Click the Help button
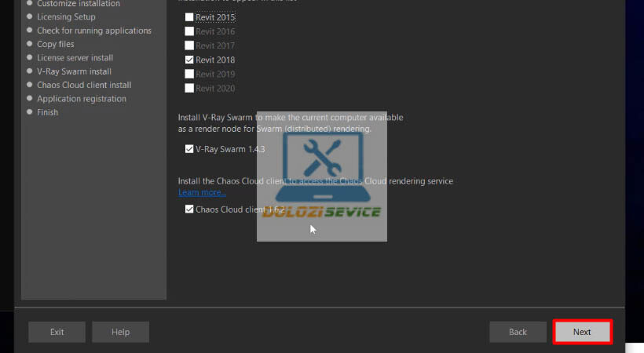The height and width of the screenshot is (353, 644). coord(120,332)
